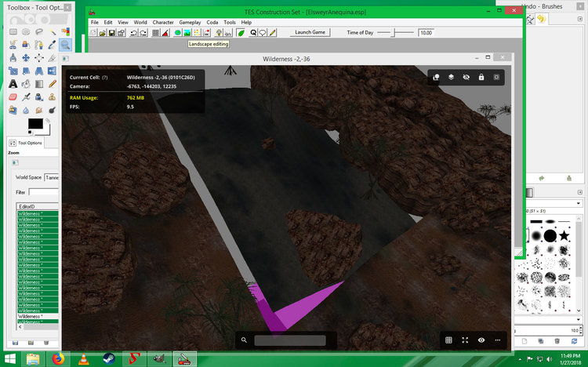Pick the Color Picker eyedropper tool
Viewport: 588px width, 367px height.
(52, 45)
